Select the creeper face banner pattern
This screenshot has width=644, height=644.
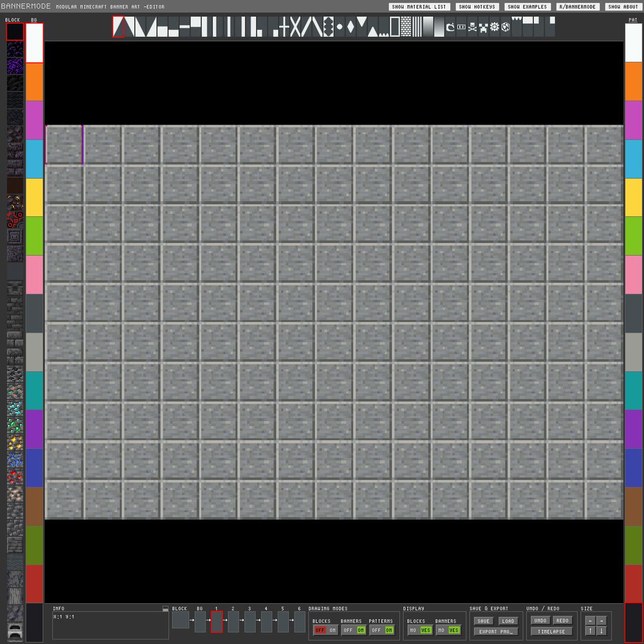pos(484,27)
